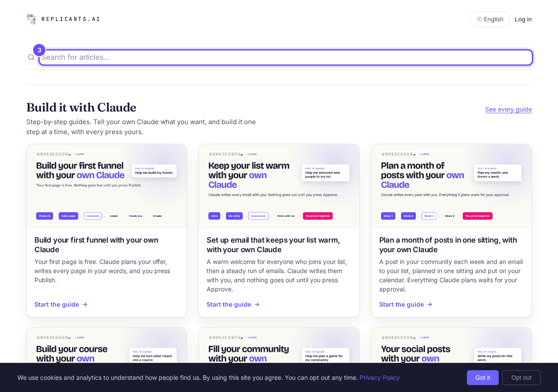
Task: Open the Your social posts thumbnail
Action: (451, 345)
